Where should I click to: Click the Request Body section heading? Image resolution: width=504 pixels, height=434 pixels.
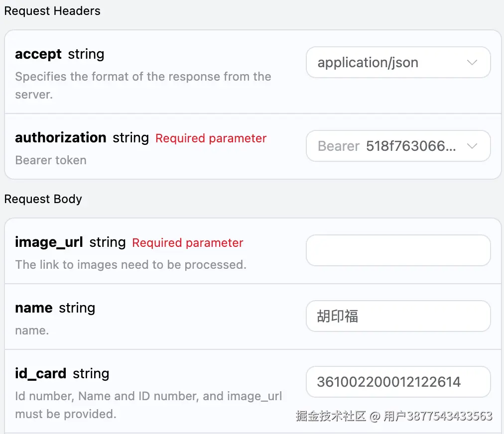click(x=43, y=199)
